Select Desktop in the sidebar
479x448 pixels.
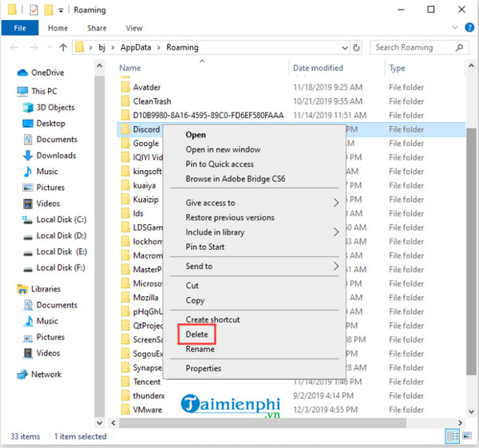click(x=51, y=124)
